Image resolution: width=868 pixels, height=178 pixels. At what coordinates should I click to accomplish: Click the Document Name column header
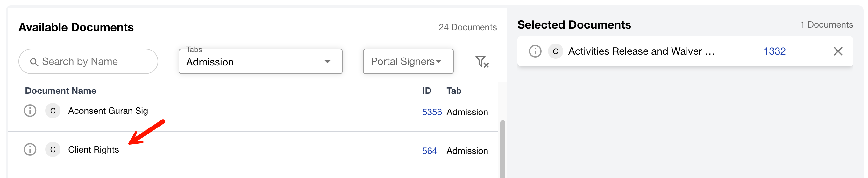click(60, 91)
